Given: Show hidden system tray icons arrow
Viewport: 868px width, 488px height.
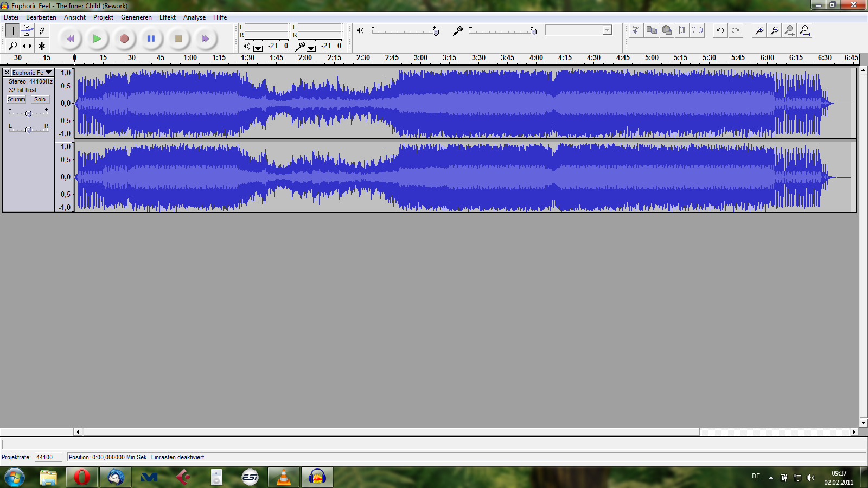Looking at the screenshot, I should [x=771, y=478].
